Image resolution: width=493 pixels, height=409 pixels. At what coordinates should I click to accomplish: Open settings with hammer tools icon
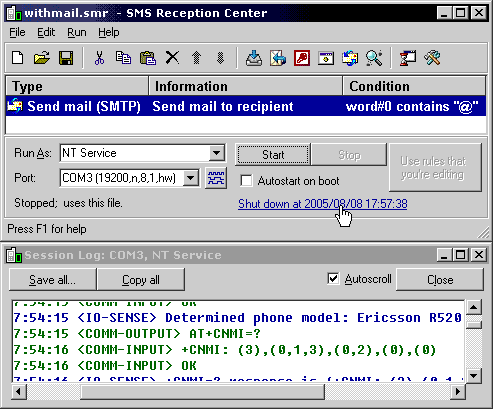click(432, 58)
